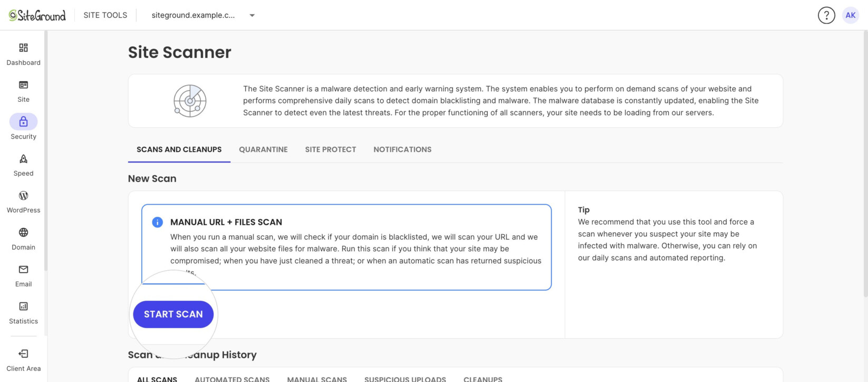Select the Cleanups history tab
Image resolution: width=868 pixels, height=382 pixels.
pos(483,378)
